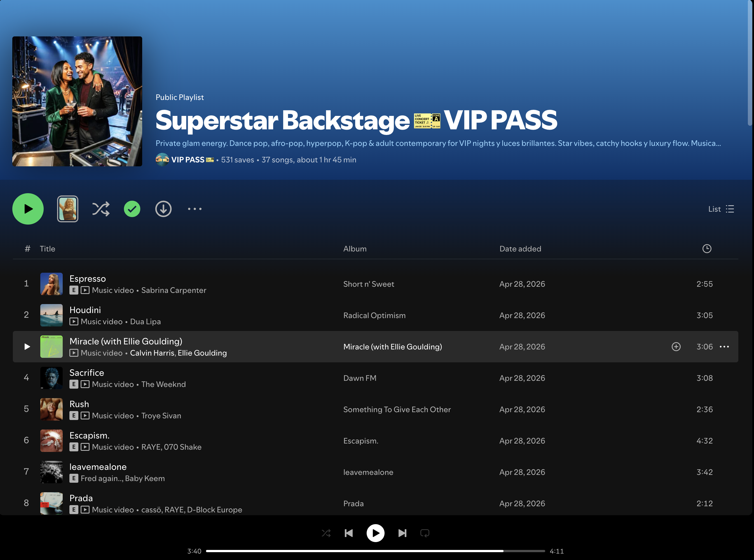Open the leavemealone track title
This screenshot has height=560, width=754.
click(x=98, y=467)
